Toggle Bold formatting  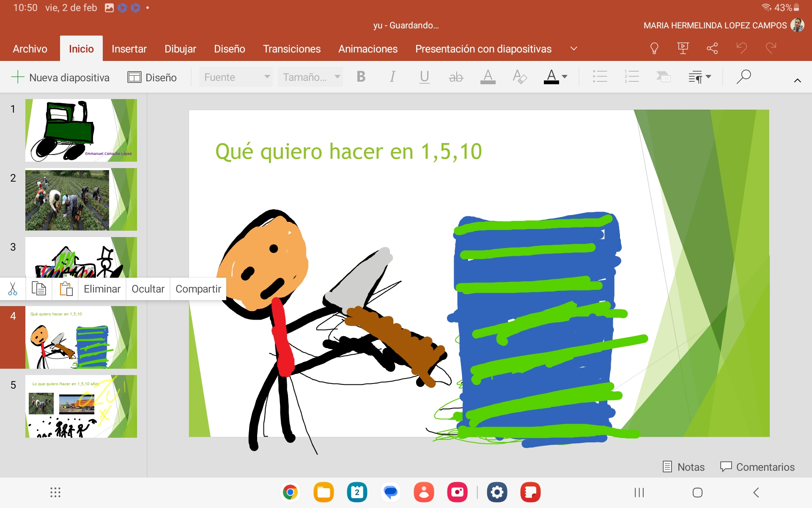tap(361, 77)
